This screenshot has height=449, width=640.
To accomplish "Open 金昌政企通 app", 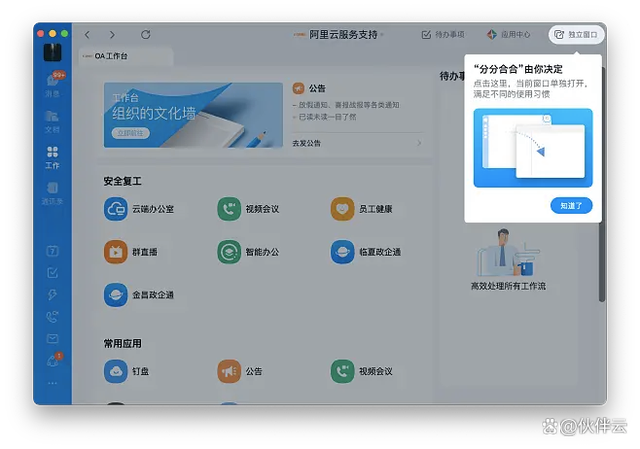I will point(139,295).
